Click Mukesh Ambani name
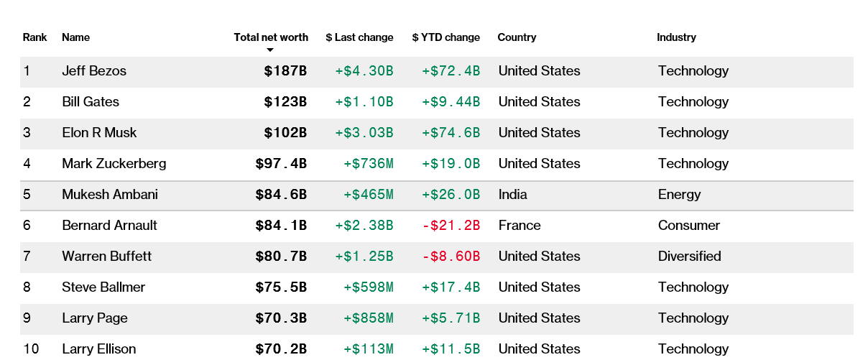 tap(110, 195)
